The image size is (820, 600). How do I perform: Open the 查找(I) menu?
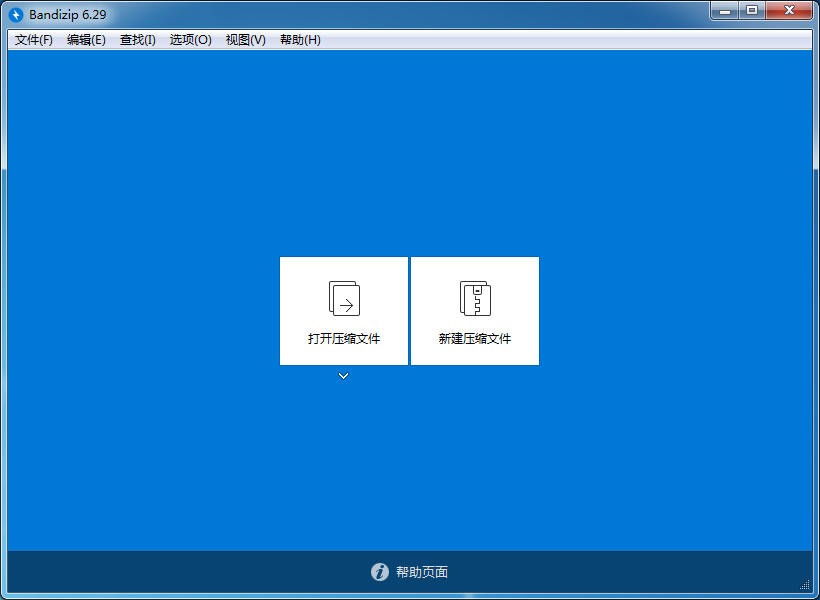[138, 40]
